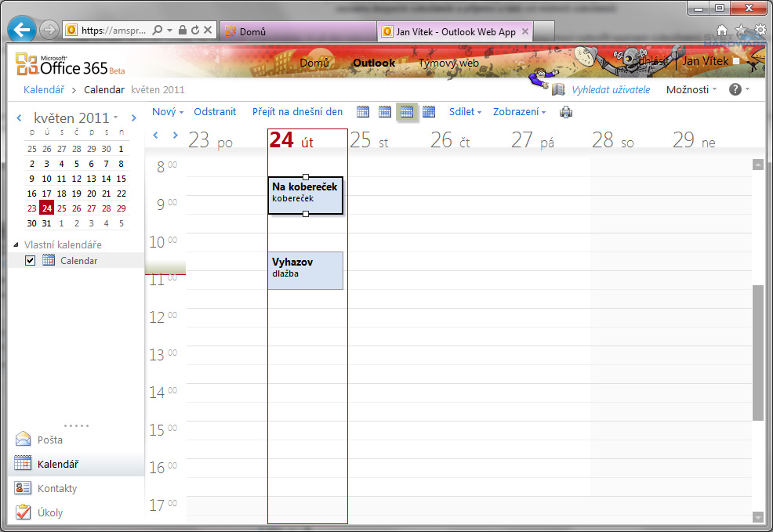
Task: Expand the Nový dropdown menu
Action: [x=168, y=112]
